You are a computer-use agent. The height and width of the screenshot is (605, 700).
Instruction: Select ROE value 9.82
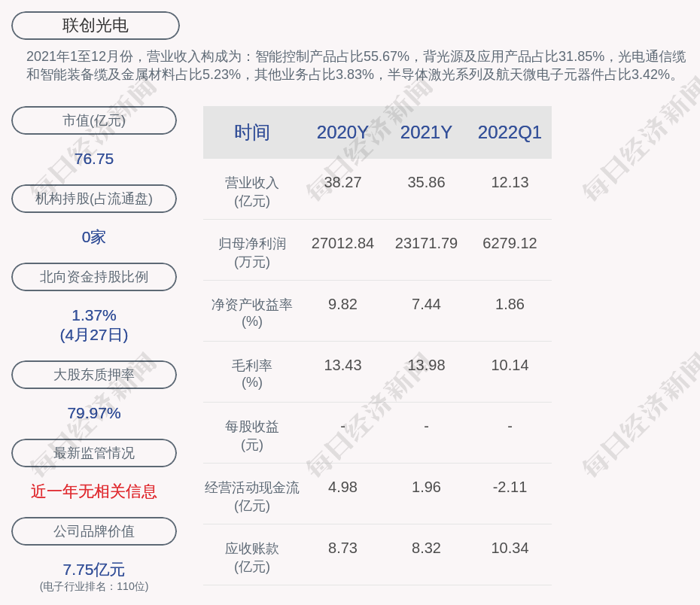click(343, 304)
